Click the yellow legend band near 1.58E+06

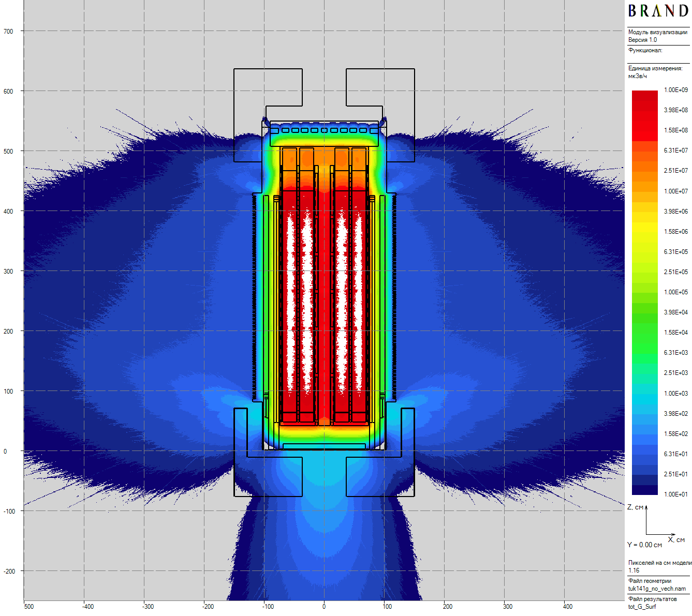[x=644, y=232]
